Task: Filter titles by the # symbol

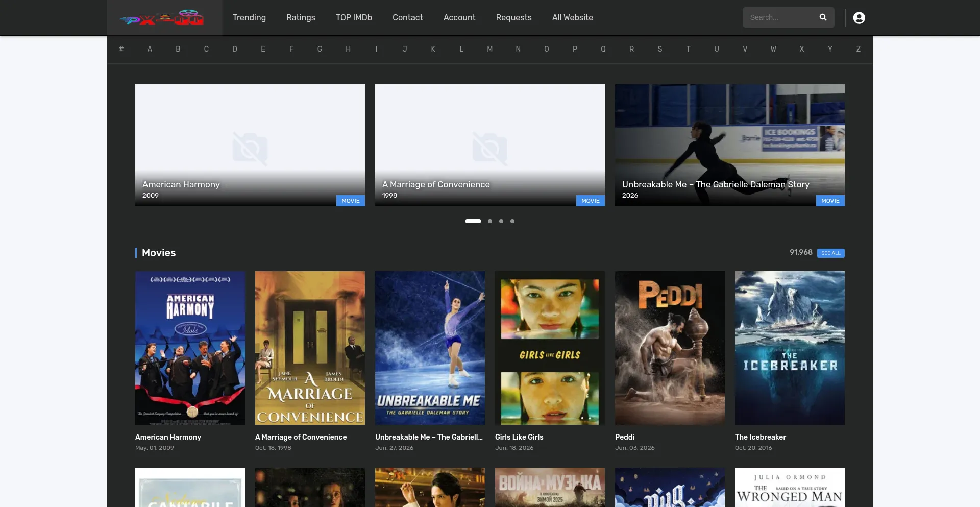Action: (x=121, y=49)
